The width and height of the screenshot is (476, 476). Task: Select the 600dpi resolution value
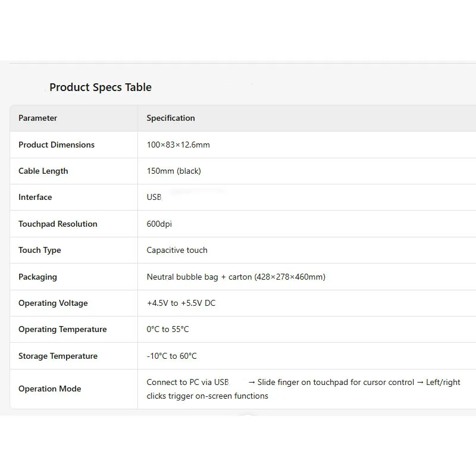click(159, 224)
